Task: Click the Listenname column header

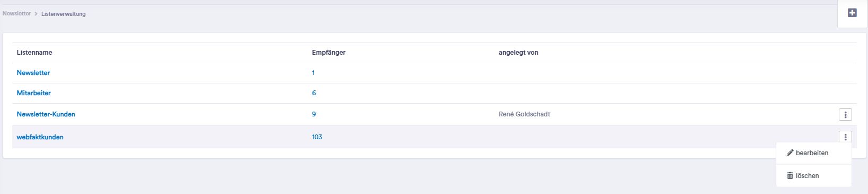Action: 34,53
